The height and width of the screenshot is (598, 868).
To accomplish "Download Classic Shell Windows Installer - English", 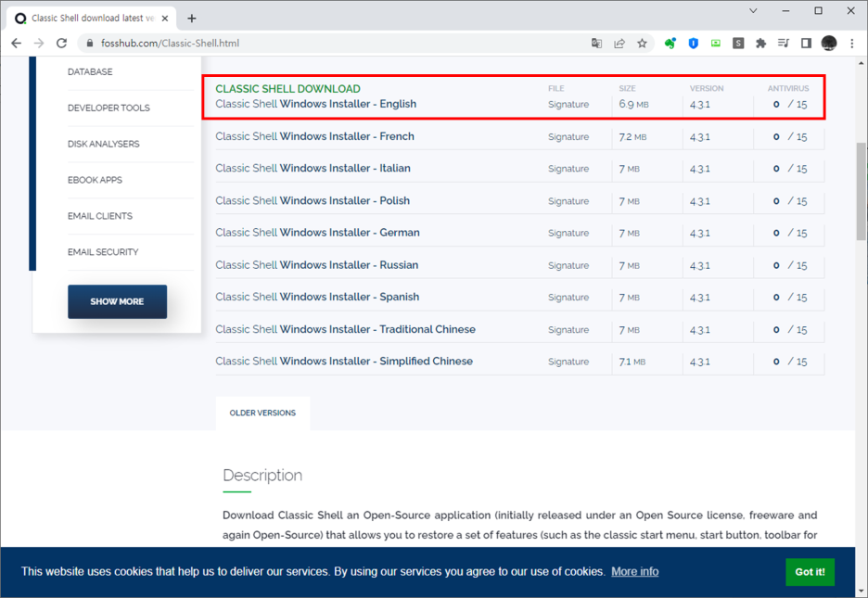I will click(x=315, y=104).
